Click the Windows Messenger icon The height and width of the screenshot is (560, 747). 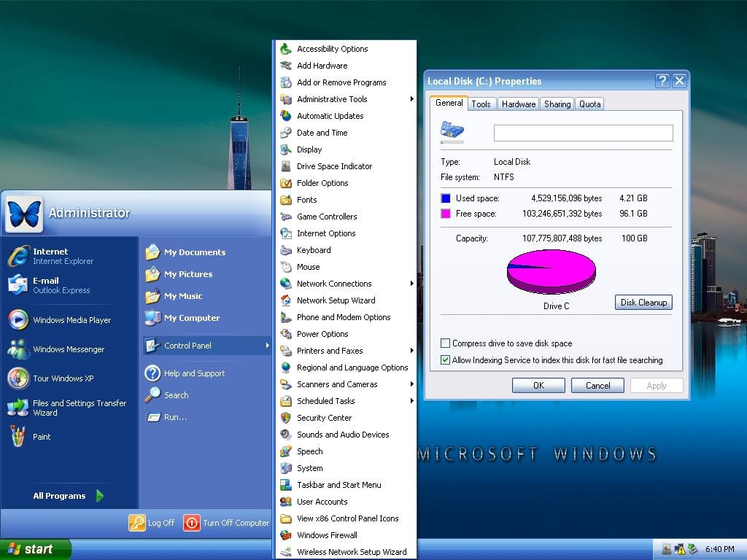(18, 349)
